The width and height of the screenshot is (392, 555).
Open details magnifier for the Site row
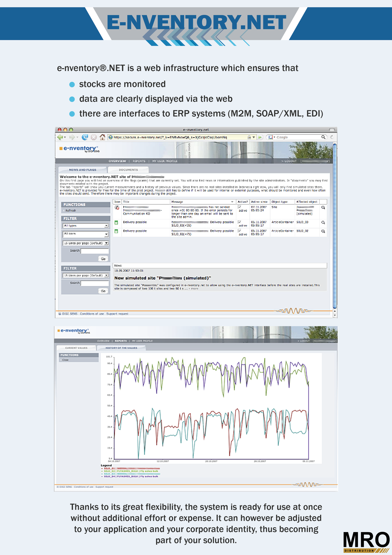323,208
